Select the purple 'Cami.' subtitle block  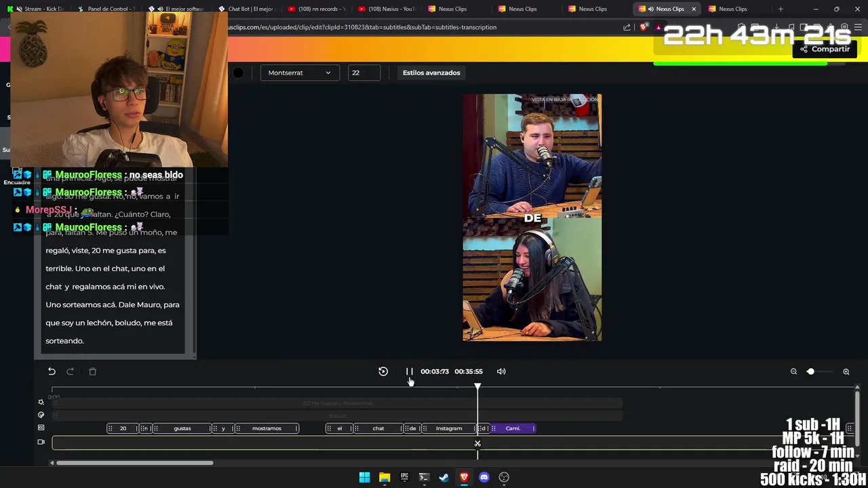[x=513, y=428]
